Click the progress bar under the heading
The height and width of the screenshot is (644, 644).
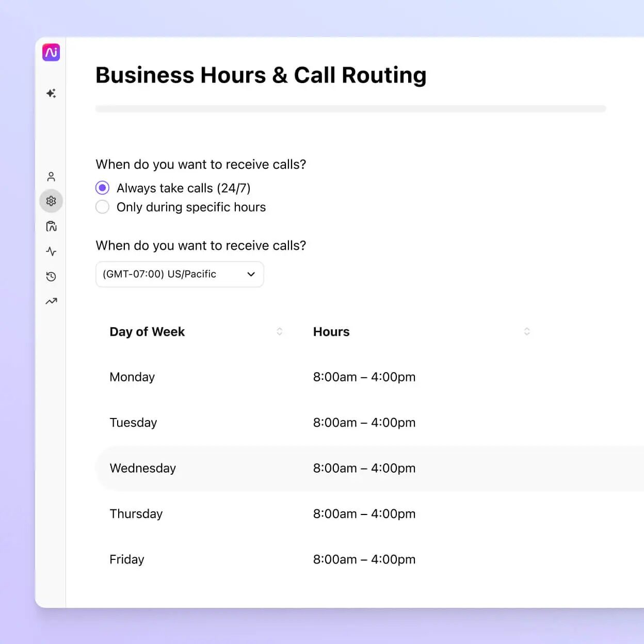click(x=350, y=108)
